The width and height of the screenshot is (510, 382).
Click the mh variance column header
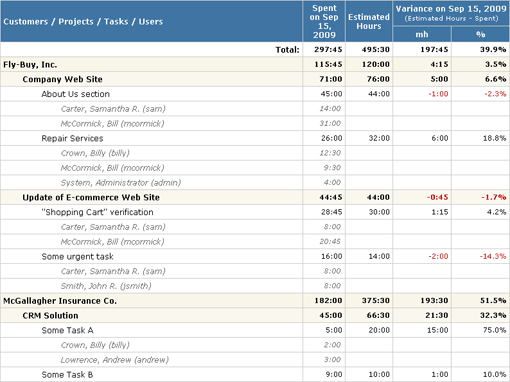pos(422,34)
